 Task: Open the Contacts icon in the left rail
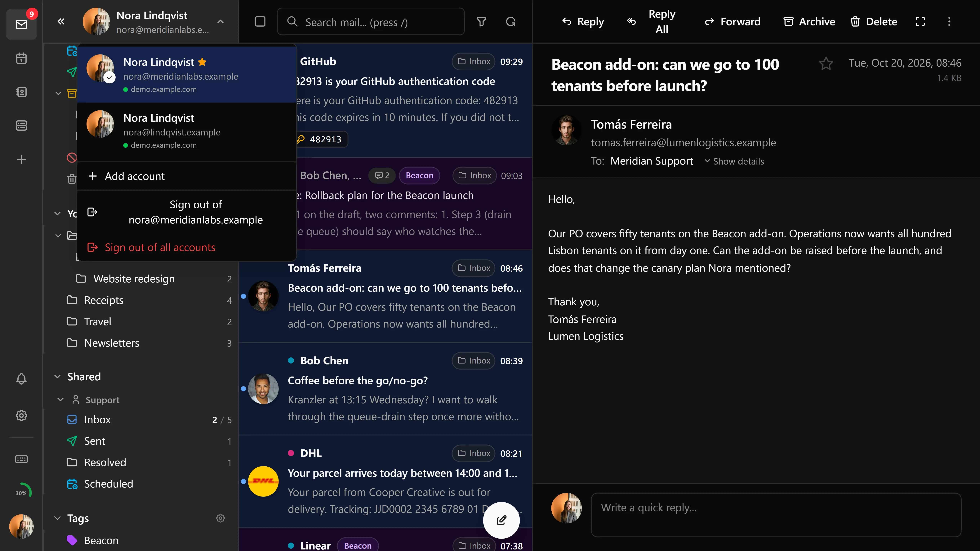(21, 92)
